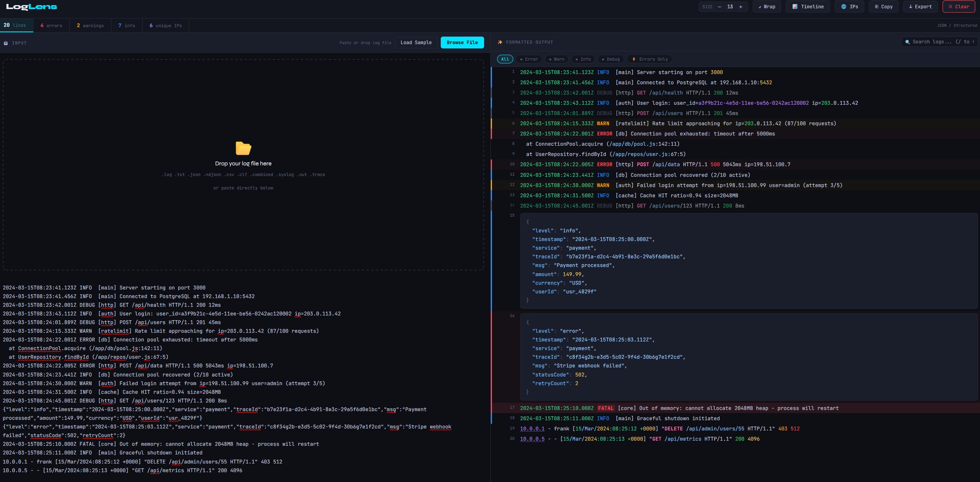Select the All level filter
The height and width of the screenshot is (482, 980).
pos(505,59)
